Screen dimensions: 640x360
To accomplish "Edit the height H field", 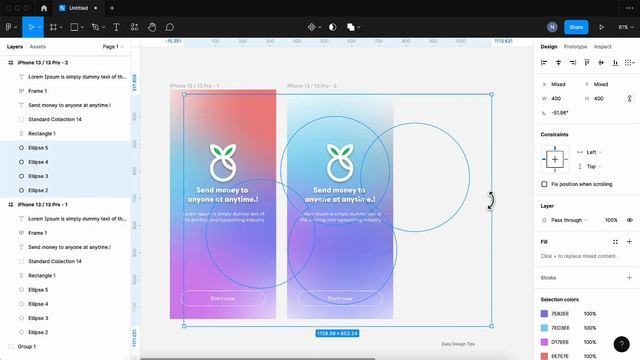I will [x=602, y=99].
